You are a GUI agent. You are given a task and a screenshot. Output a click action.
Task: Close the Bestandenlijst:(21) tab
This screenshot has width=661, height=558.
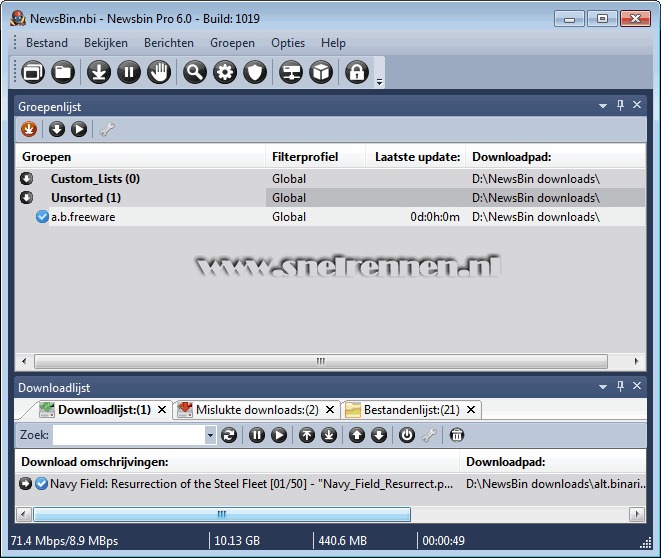pyautogui.click(x=471, y=410)
